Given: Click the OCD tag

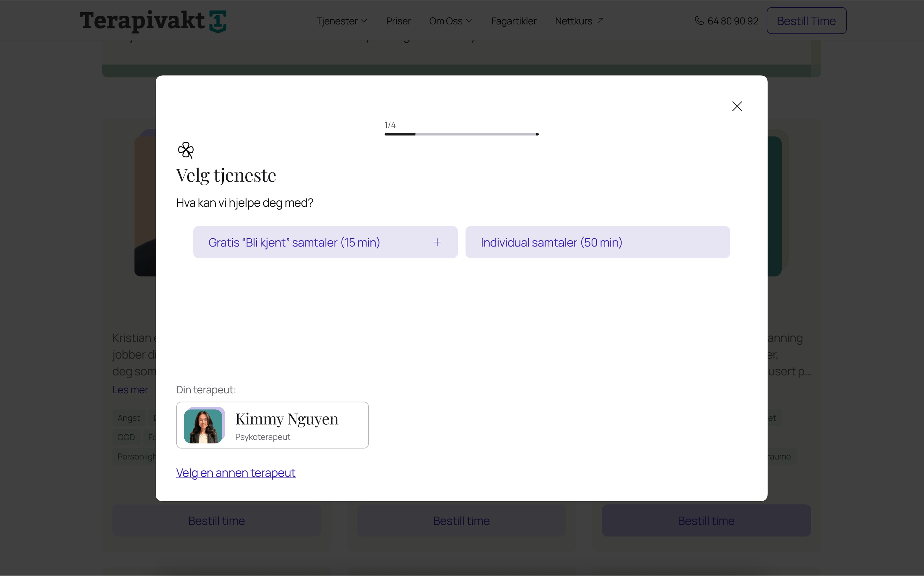Looking at the screenshot, I should pos(126,437).
